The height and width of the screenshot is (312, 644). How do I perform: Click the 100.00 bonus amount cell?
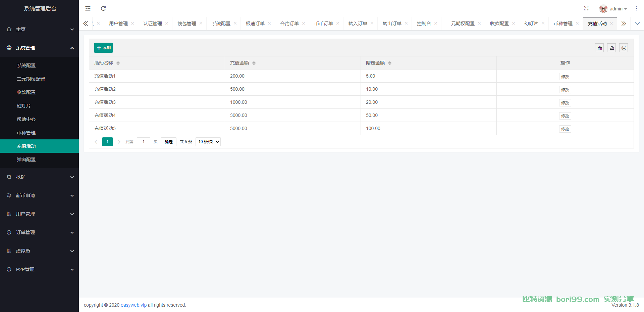click(x=429, y=128)
